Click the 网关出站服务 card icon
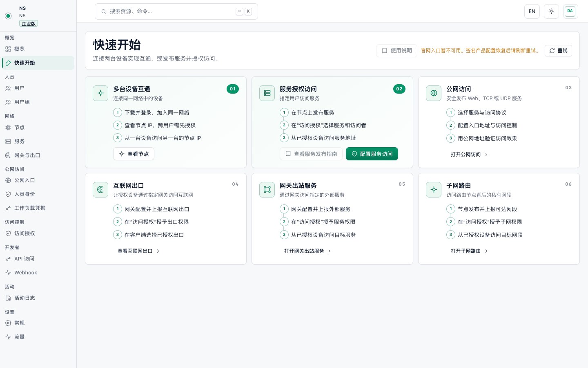Viewport: 588px width, 368px height. [267, 190]
